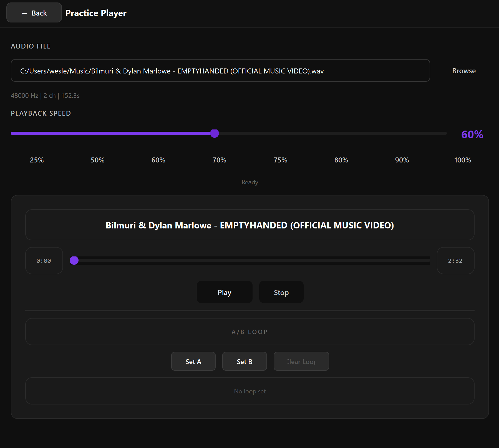Click the playback speed slider handle

pyautogui.click(x=215, y=134)
